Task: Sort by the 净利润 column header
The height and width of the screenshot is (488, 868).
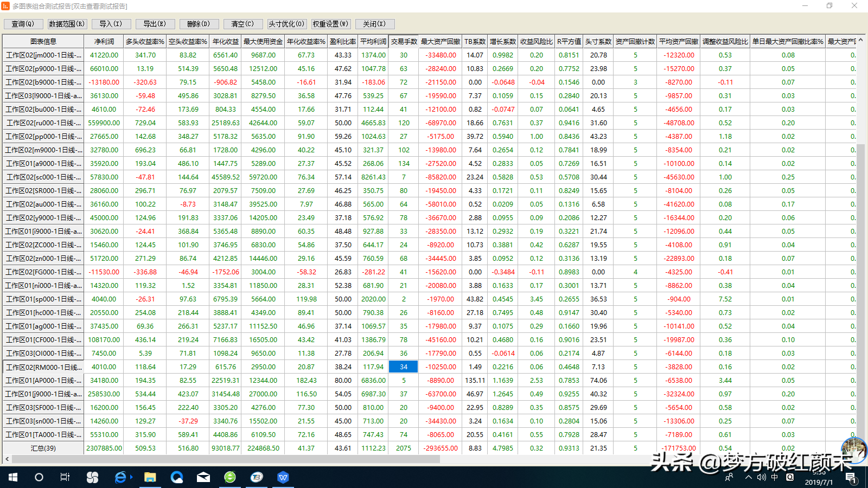Action: (104, 41)
